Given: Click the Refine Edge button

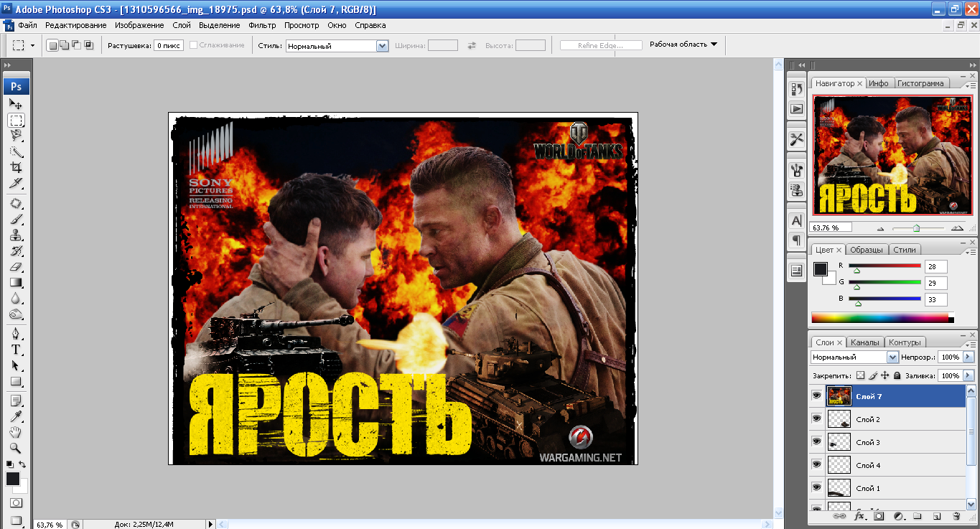Looking at the screenshot, I should (x=600, y=45).
